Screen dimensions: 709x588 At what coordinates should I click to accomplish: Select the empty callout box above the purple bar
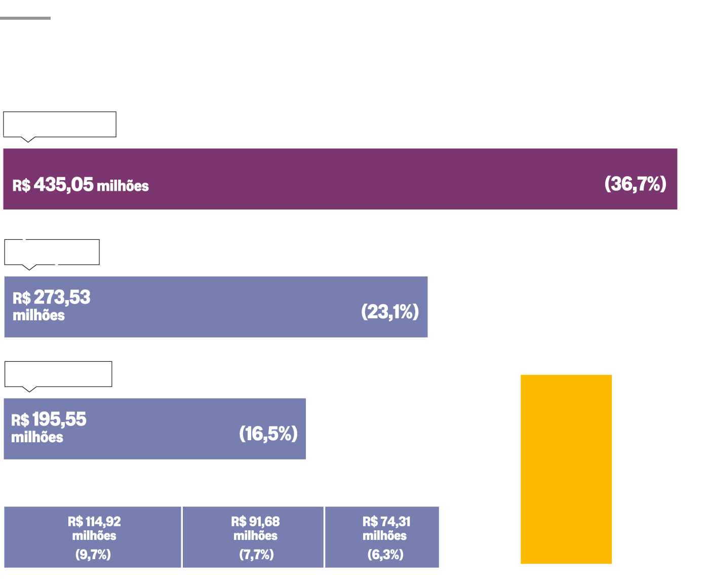60,124
